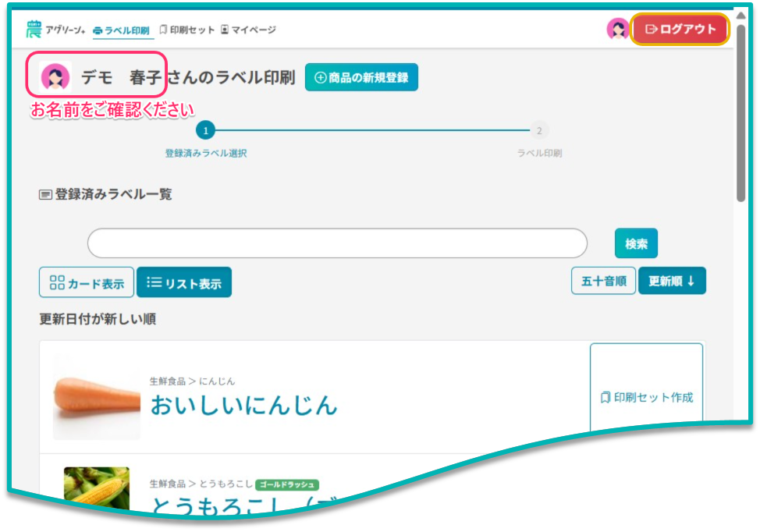
Task: Click the carrot product thumbnail
Action: 97,397
